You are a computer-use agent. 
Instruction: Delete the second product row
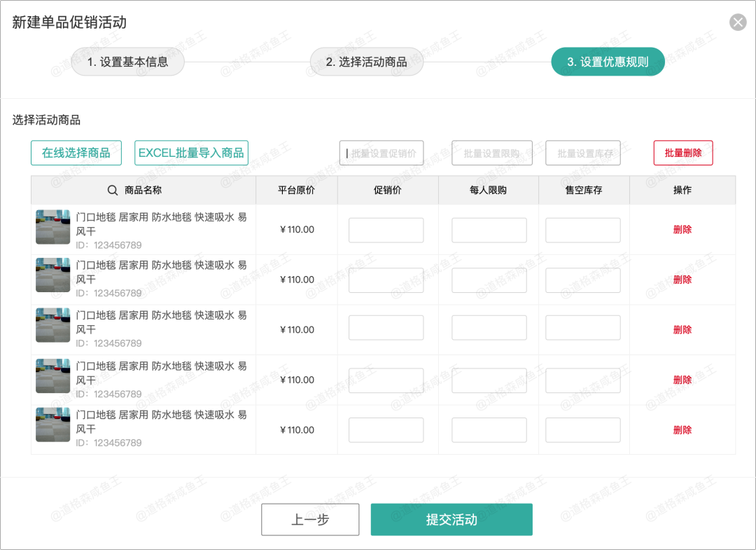pos(682,280)
